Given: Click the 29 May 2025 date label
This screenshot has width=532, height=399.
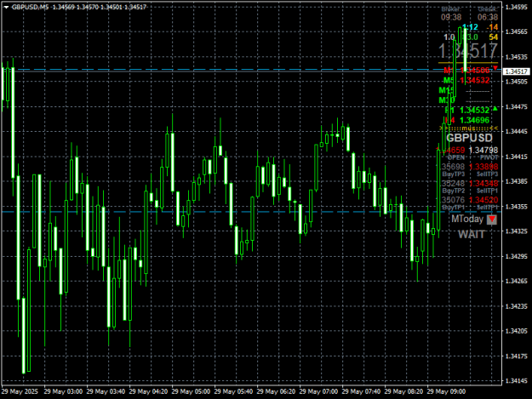Looking at the screenshot, I should click(20, 391).
